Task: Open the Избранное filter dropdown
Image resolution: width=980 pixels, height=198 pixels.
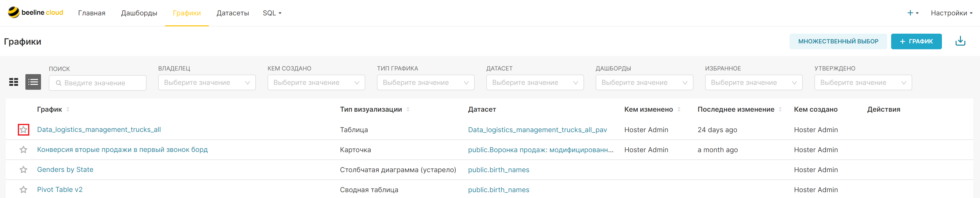Action: [754, 82]
